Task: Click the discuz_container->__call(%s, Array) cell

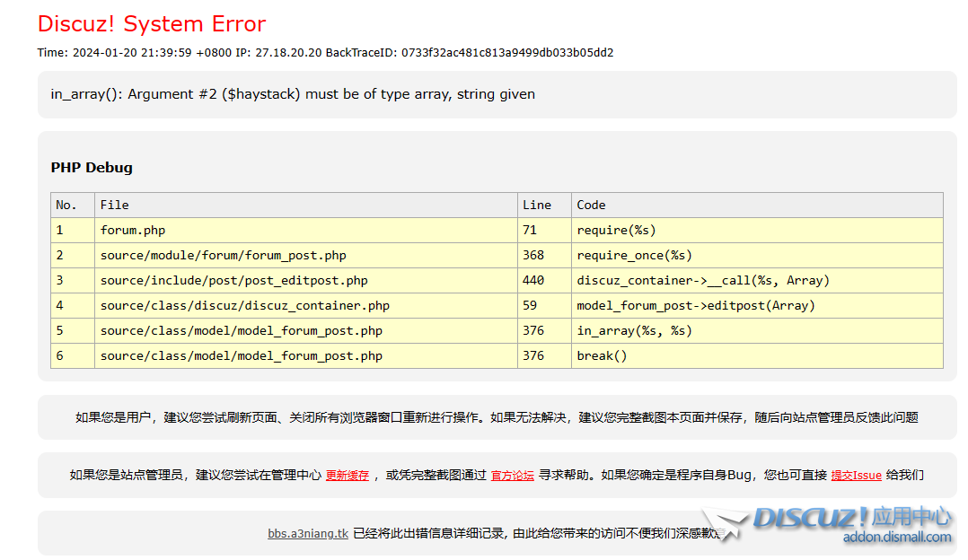Action: click(757, 280)
